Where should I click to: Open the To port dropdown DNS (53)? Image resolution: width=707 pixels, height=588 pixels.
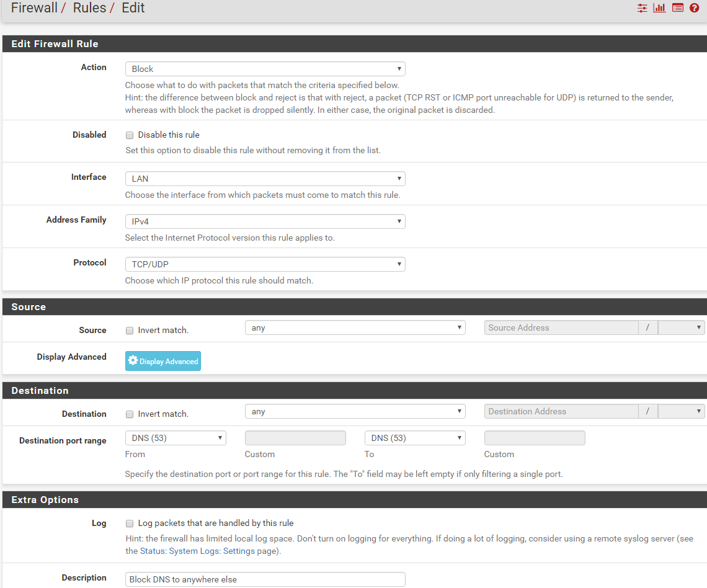[415, 439]
